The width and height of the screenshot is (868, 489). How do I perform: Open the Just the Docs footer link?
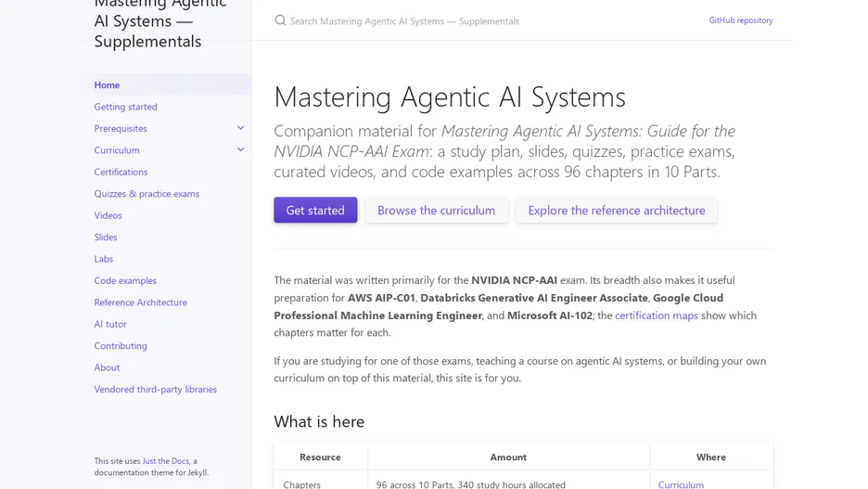(165, 461)
